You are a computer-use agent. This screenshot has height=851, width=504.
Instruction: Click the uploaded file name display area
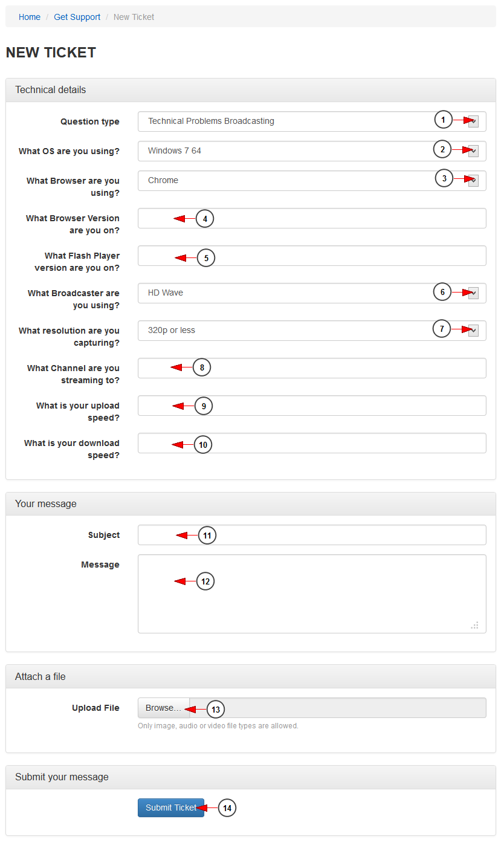click(338, 708)
